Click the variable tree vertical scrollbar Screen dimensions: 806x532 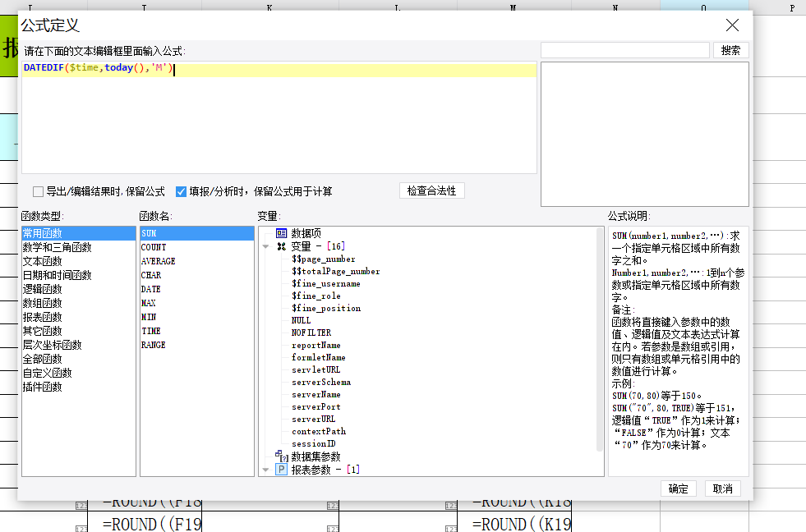point(599,339)
